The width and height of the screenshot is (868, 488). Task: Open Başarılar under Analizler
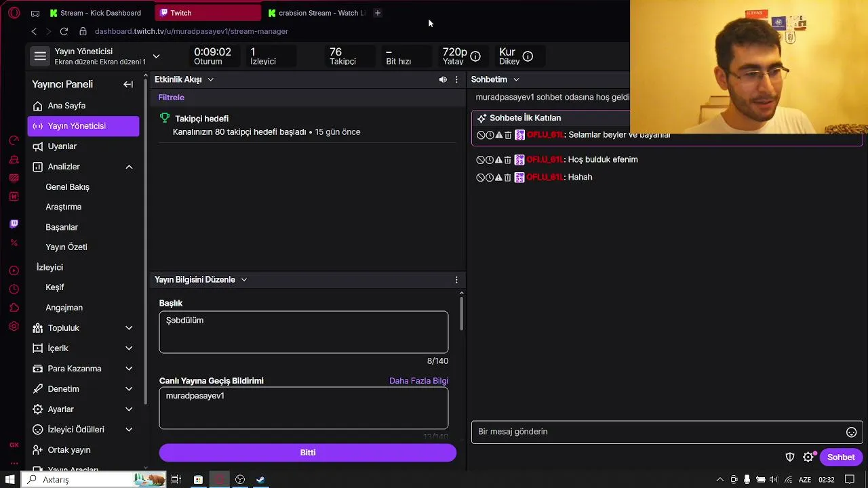click(62, 227)
